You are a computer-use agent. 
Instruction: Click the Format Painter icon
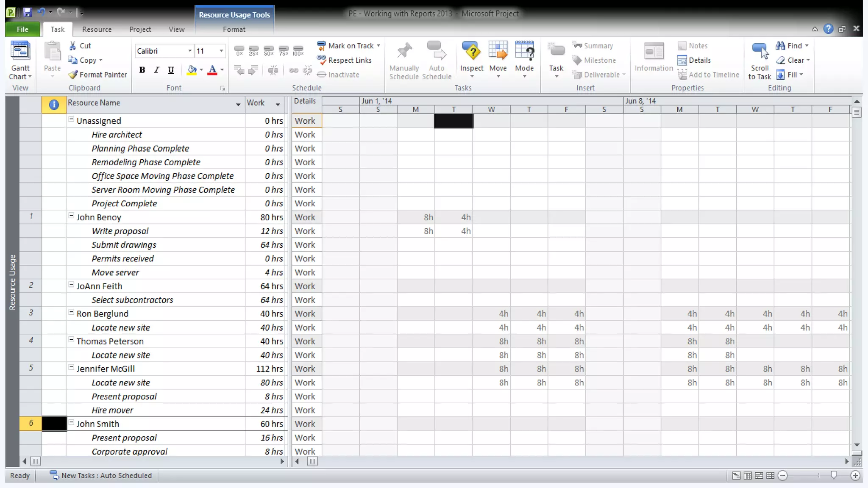point(73,75)
